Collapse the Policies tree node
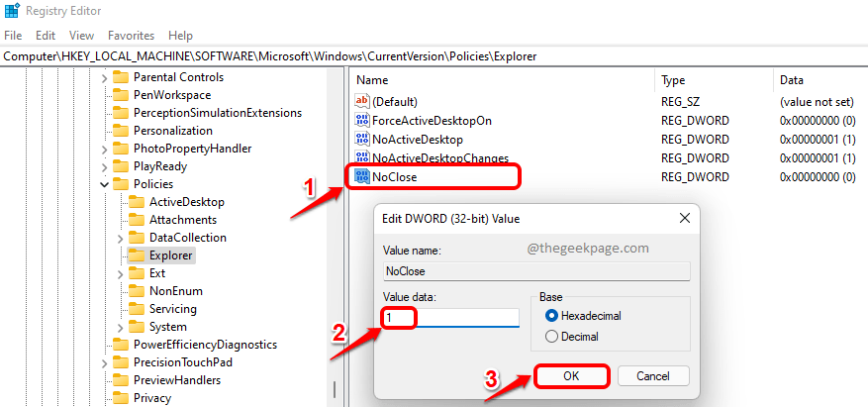The height and width of the screenshot is (407, 868). pyautogui.click(x=105, y=184)
